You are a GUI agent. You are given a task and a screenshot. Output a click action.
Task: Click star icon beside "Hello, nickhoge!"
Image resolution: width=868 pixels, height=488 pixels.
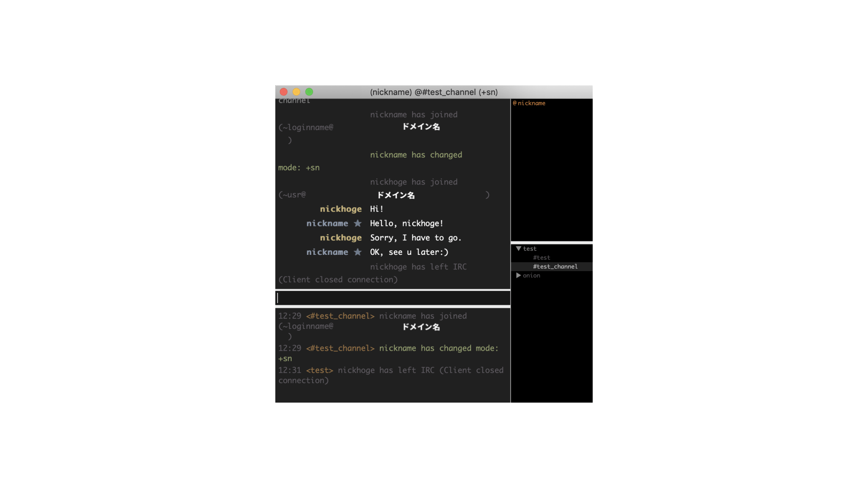358,223
